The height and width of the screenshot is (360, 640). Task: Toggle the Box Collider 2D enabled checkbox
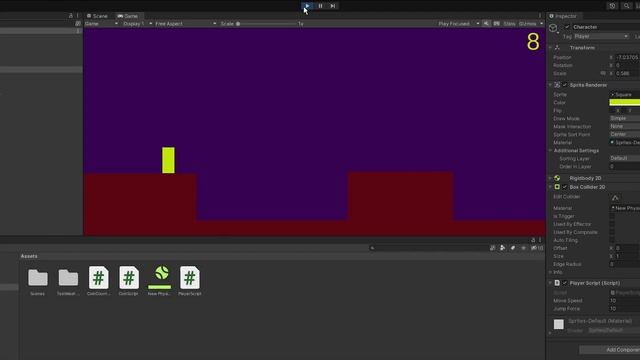point(565,187)
